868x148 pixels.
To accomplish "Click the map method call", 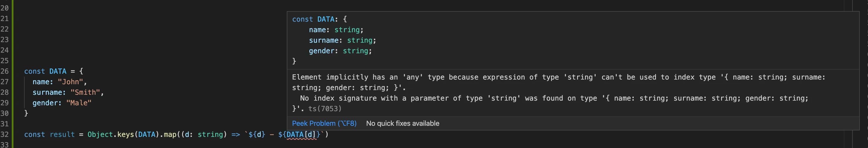I will click(x=170, y=135).
